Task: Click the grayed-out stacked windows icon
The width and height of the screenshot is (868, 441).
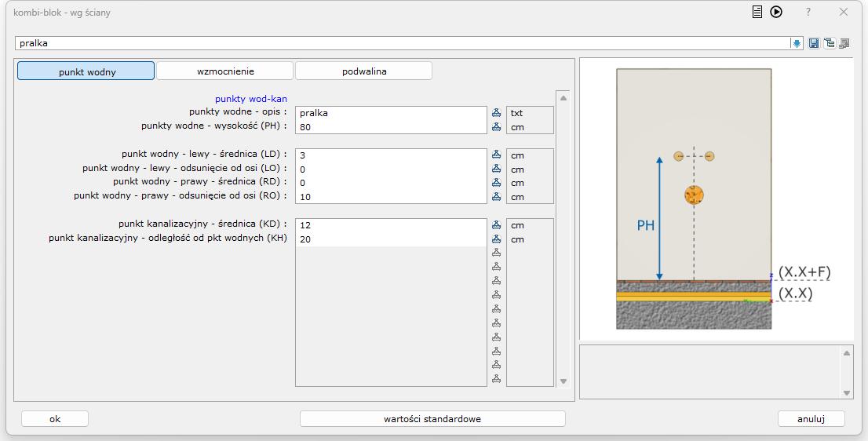Action: click(844, 44)
